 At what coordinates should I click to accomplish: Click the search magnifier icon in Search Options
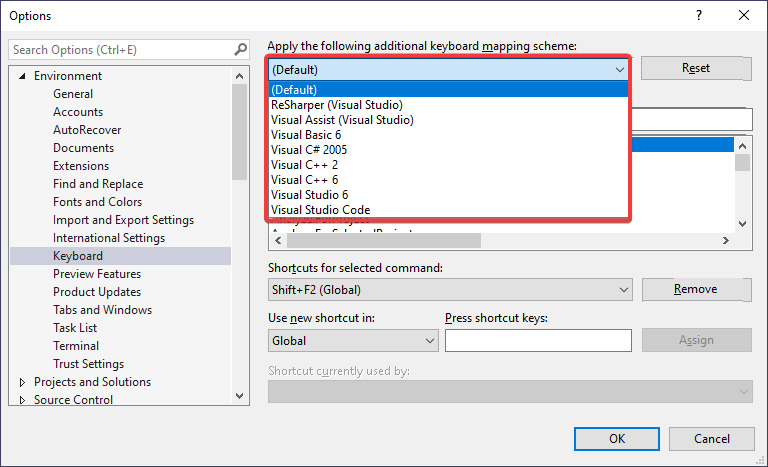240,49
